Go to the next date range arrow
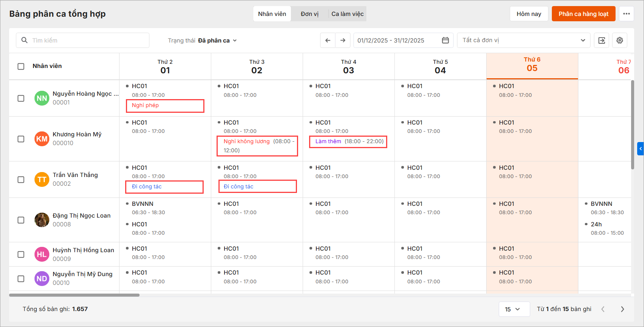The image size is (644, 327). pyautogui.click(x=343, y=40)
